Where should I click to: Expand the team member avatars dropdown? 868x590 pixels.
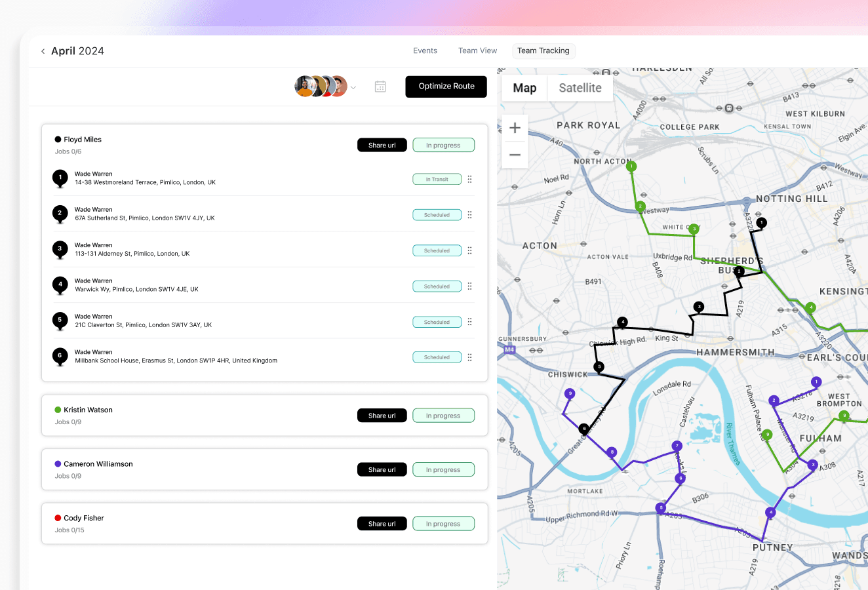coord(353,87)
